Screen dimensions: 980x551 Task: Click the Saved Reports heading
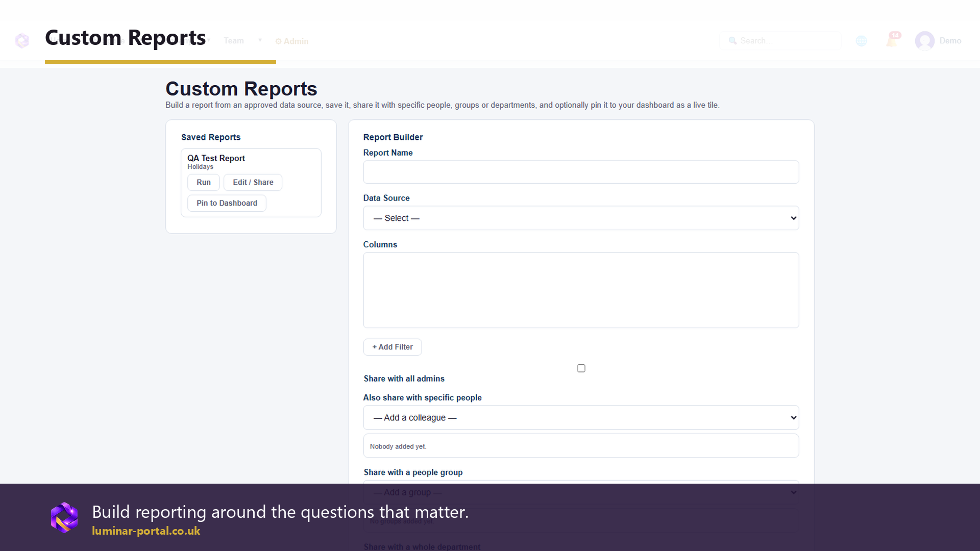point(211,137)
